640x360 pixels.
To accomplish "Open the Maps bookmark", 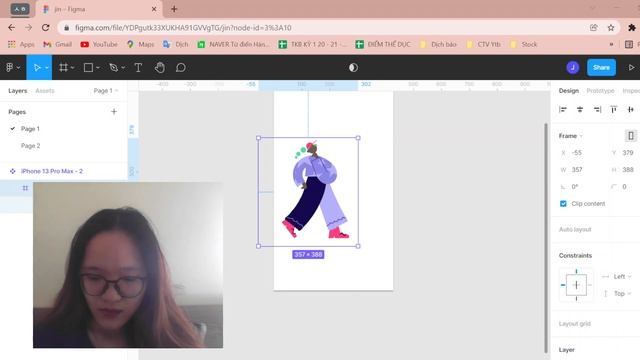I will 140,44.
